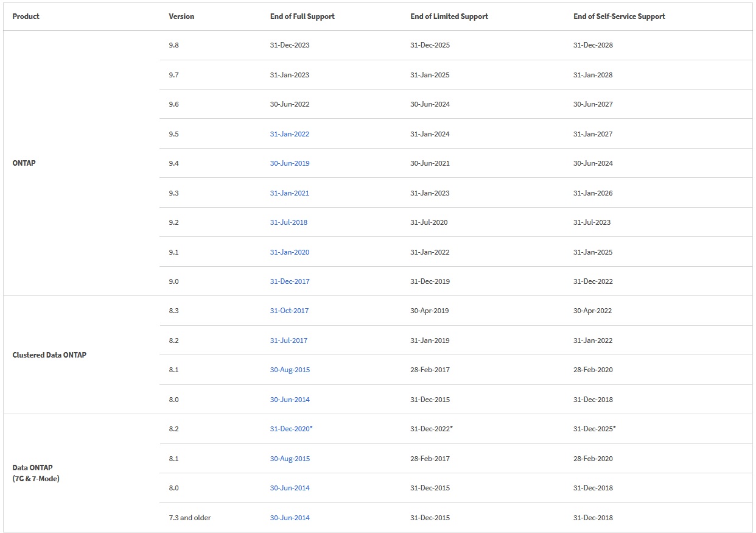The image size is (756, 533).
Task: Click 30-Aug-2015 link in Clustered Data ONTAP 8.1 row
Action: tap(290, 370)
